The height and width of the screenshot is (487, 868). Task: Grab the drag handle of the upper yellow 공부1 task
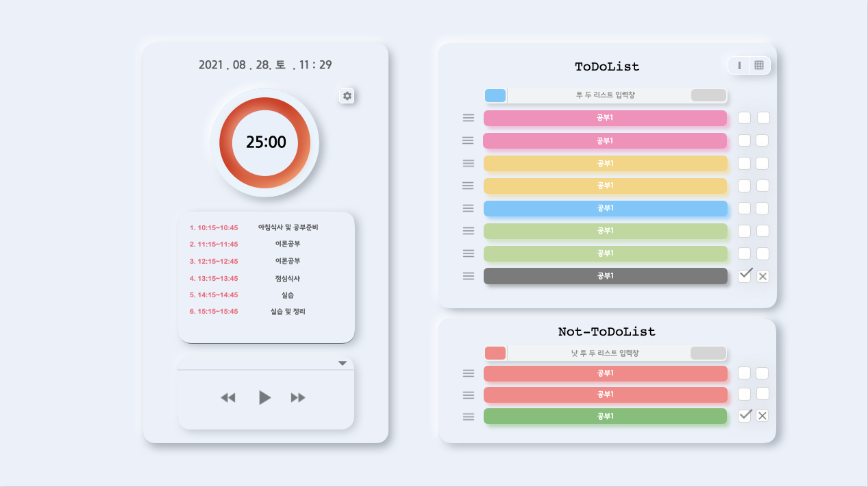coord(469,163)
